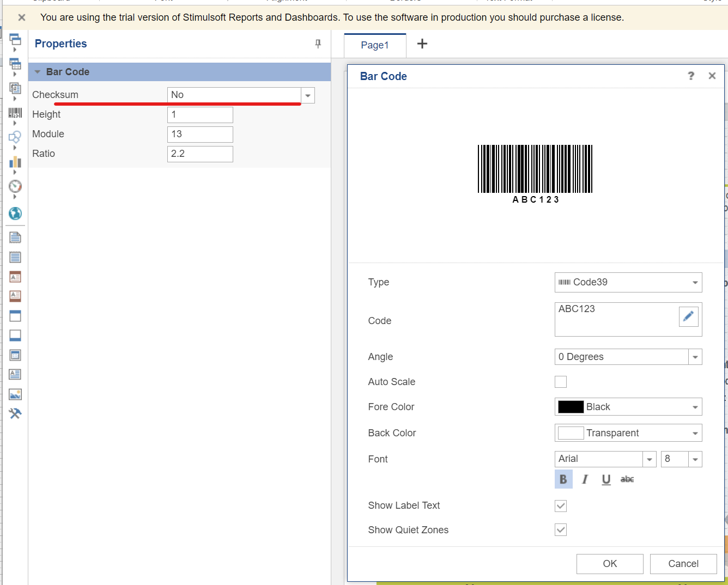Open Bar Code dialog help
This screenshot has width=728, height=585.
691,76
